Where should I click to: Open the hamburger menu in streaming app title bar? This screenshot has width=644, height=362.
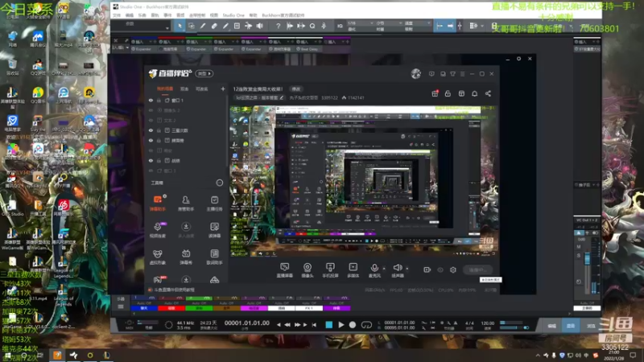462,74
